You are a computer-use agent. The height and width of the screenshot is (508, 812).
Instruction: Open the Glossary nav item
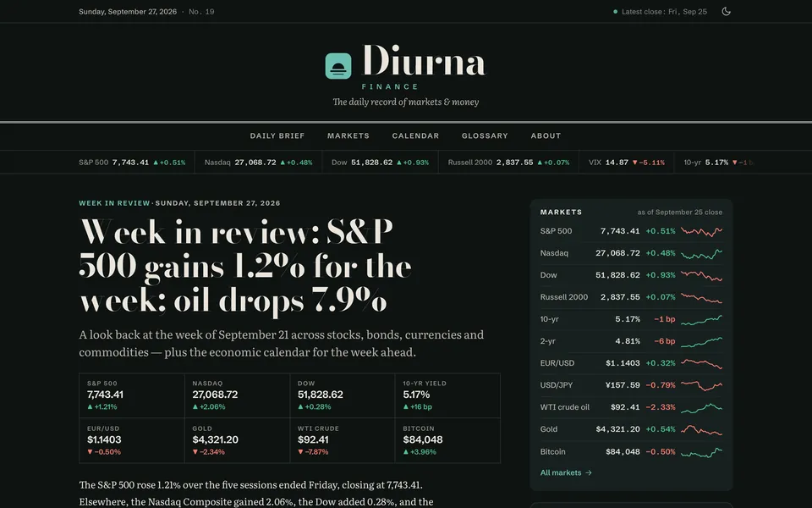[485, 135]
